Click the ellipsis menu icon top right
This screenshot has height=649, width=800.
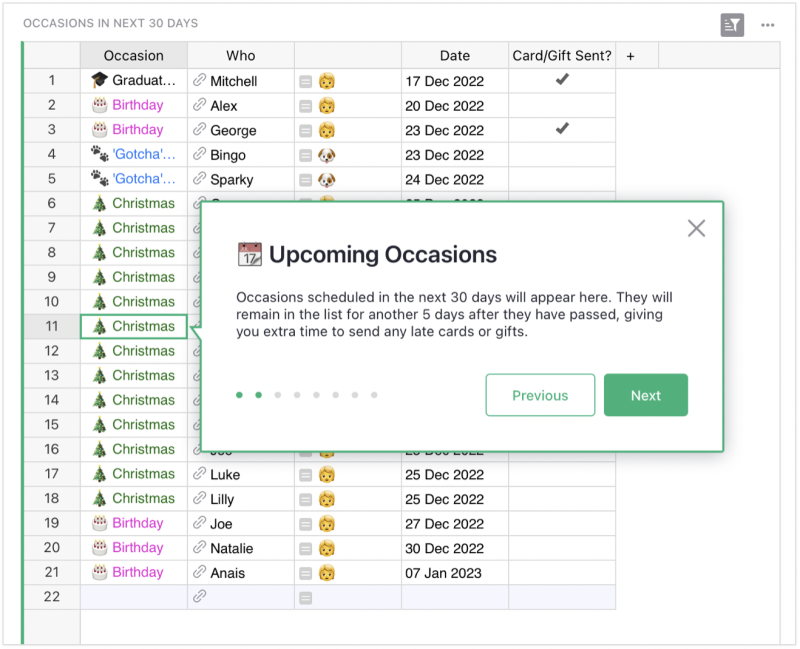coord(768,24)
